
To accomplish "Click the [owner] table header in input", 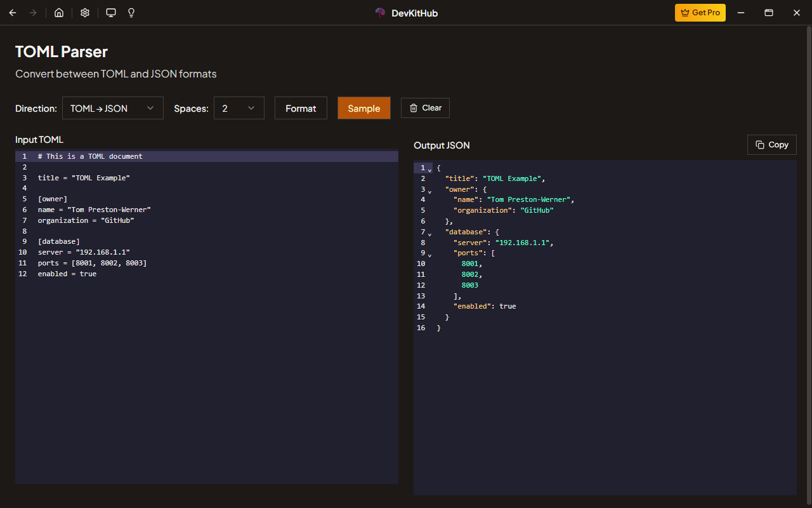I will coord(52,199).
